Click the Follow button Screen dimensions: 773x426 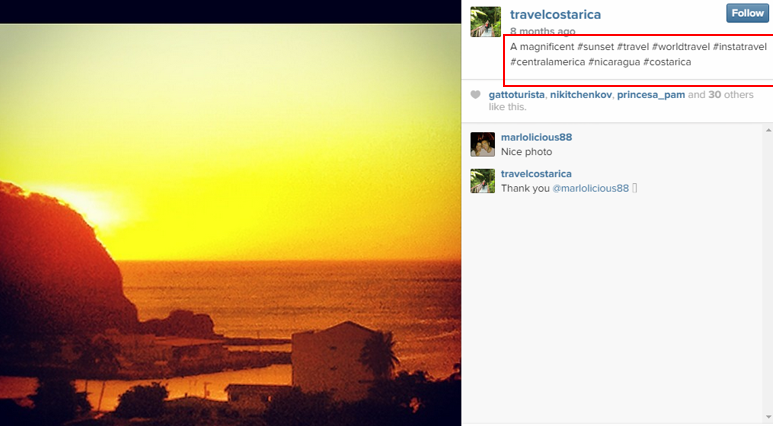pos(747,13)
